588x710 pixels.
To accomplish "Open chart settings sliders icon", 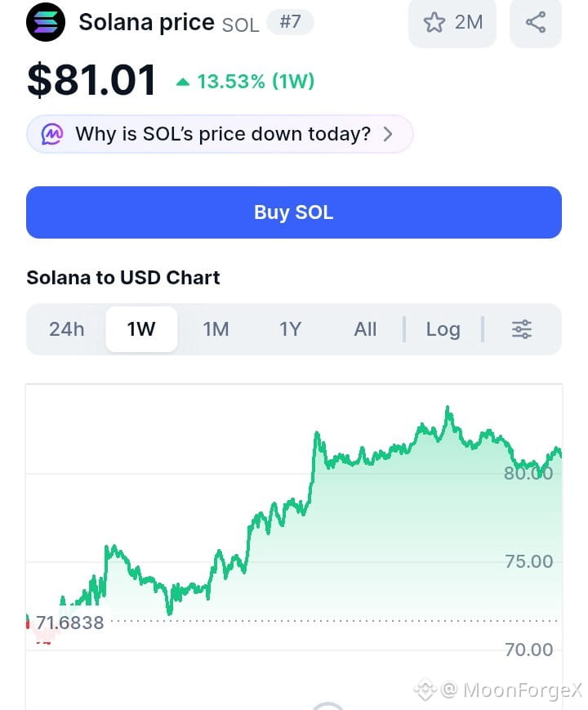I will pos(522,329).
